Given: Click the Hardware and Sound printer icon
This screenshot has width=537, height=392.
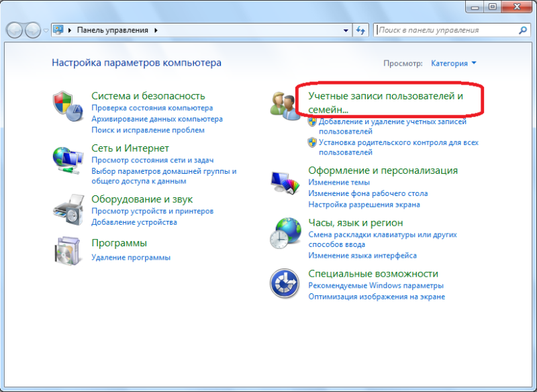Looking at the screenshot, I should 68,209.
